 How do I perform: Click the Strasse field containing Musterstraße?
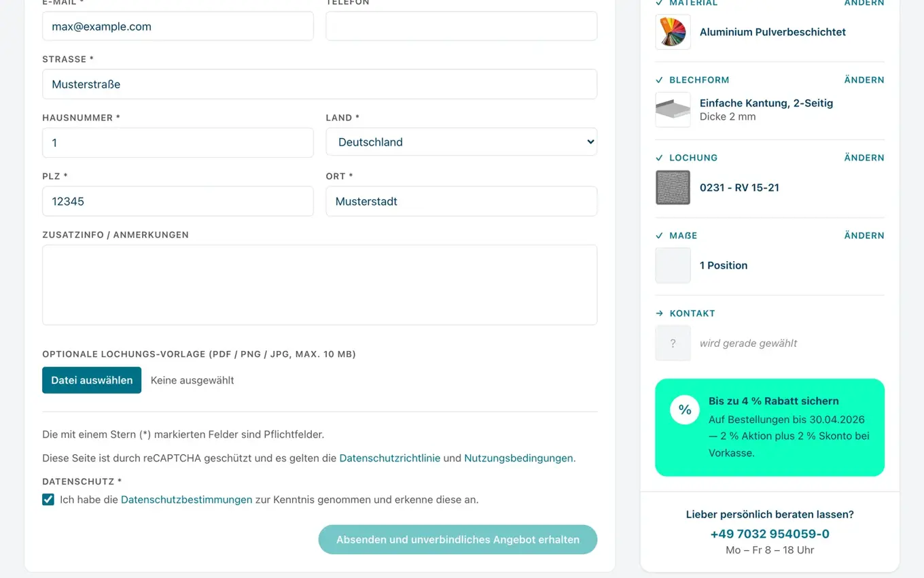click(x=319, y=84)
